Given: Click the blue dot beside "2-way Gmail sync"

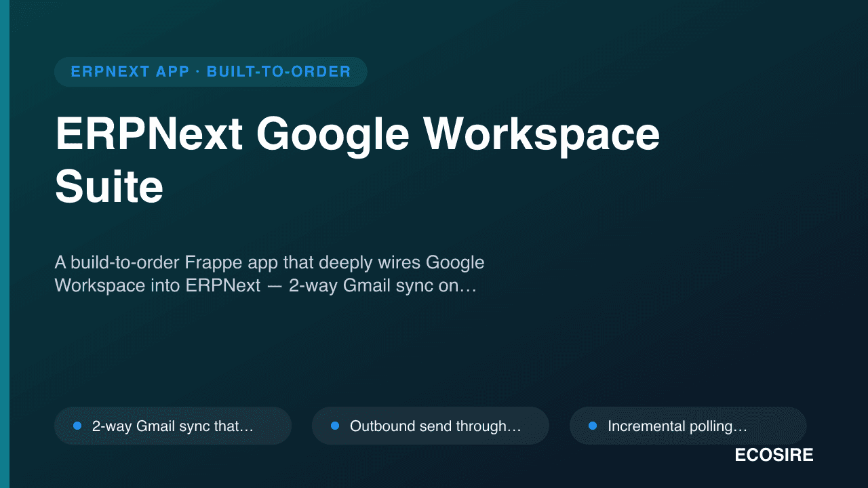Looking at the screenshot, I should [77, 426].
